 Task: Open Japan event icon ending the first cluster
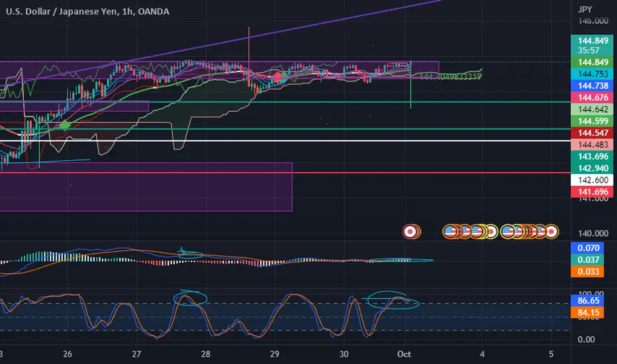point(491,232)
